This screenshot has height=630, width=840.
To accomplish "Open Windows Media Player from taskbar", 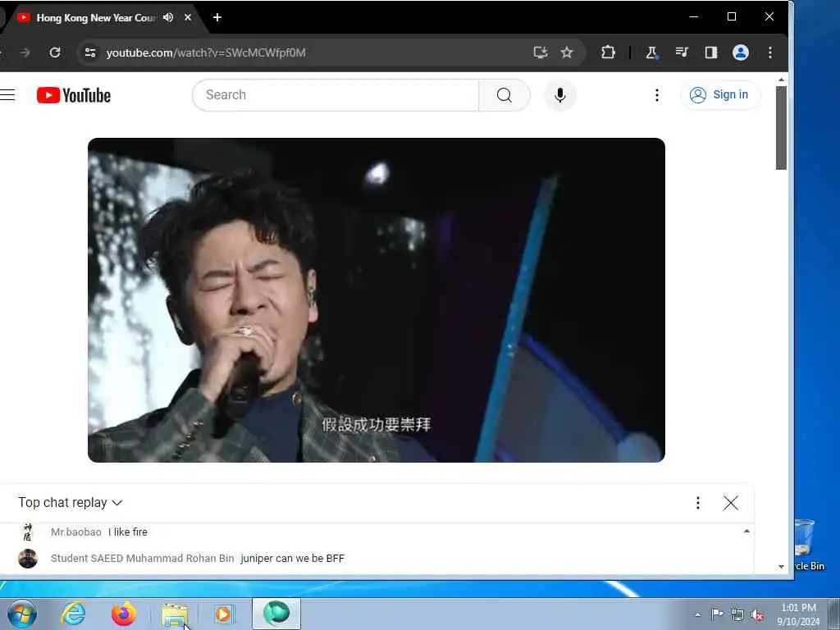I will pyautogui.click(x=223, y=614).
